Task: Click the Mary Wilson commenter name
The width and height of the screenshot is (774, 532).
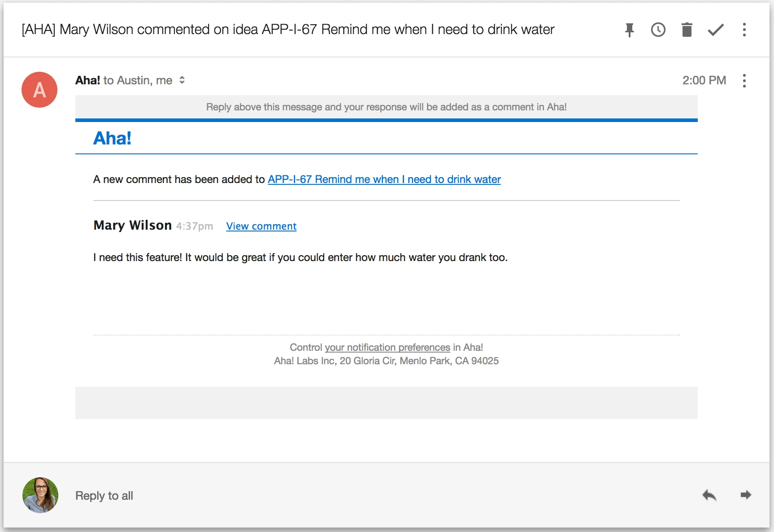Action: click(x=132, y=225)
